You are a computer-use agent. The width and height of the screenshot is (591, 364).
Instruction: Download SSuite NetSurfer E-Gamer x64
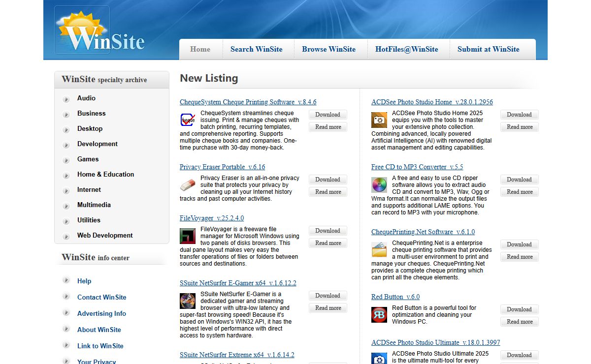coord(328,296)
